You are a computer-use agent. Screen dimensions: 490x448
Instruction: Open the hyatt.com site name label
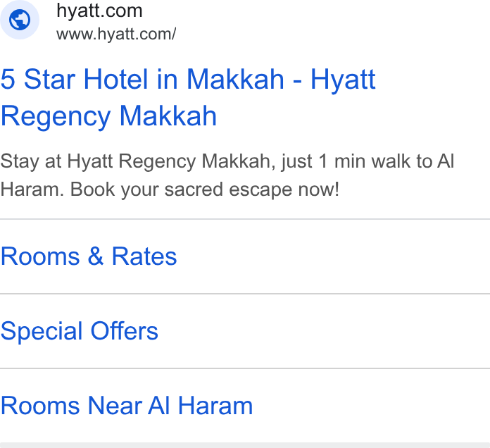pyautogui.click(x=99, y=11)
